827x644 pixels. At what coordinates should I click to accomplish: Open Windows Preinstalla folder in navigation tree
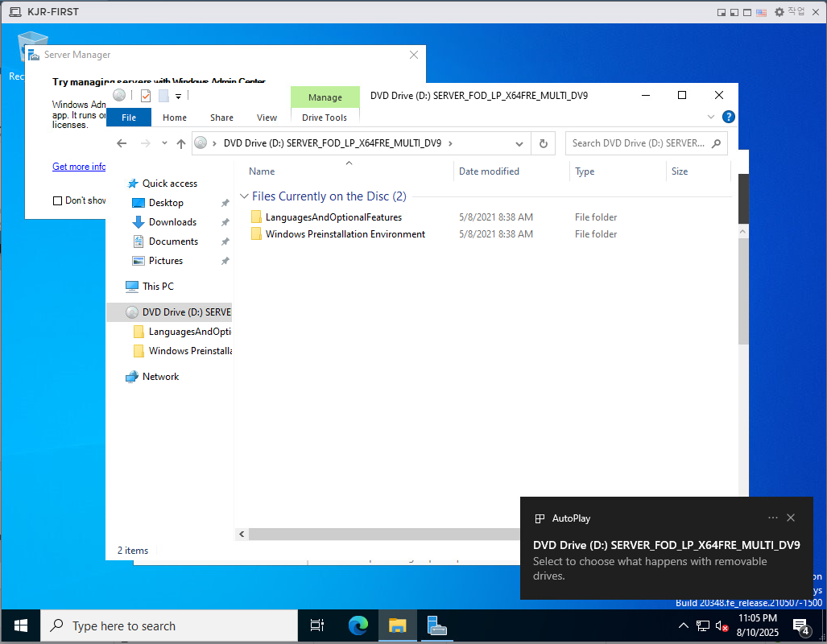pyautogui.click(x=183, y=351)
